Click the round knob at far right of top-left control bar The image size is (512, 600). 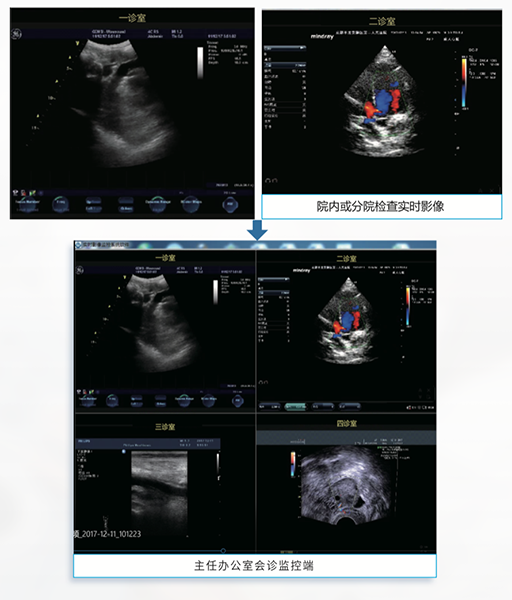230,204
